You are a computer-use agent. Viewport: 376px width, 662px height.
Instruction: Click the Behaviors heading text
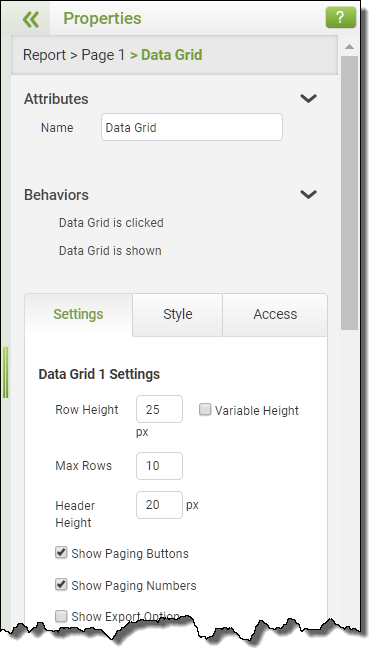click(57, 195)
